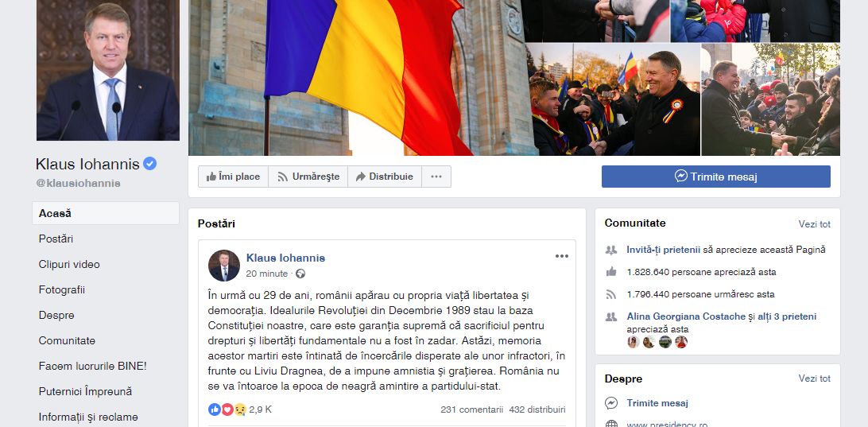Click the Distribuie share button
This screenshot has width=868, height=427.
[385, 177]
